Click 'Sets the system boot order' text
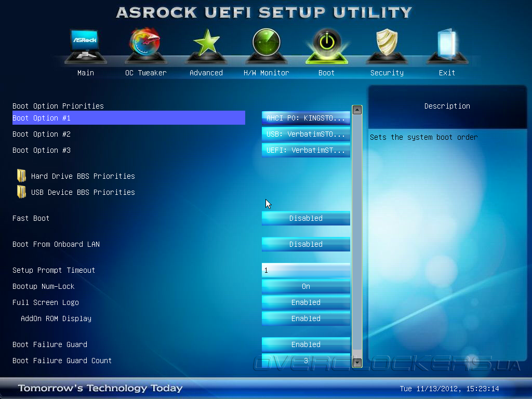This screenshot has height=399, width=532. (424, 137)
